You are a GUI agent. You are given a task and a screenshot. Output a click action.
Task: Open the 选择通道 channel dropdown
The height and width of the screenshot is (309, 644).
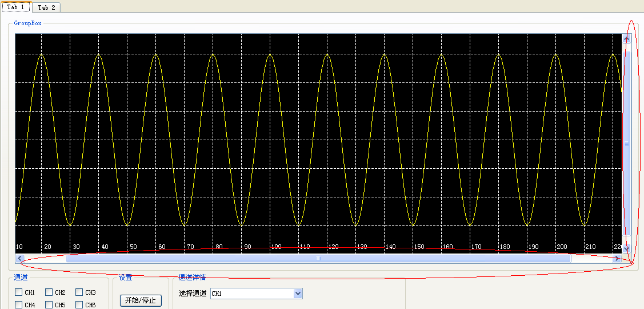(297, 294)
